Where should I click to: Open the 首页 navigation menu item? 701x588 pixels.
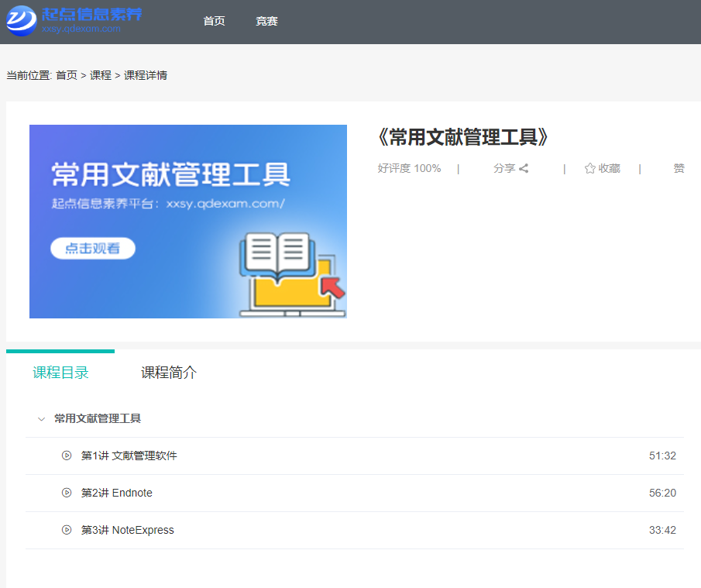(x=214, y=22)
